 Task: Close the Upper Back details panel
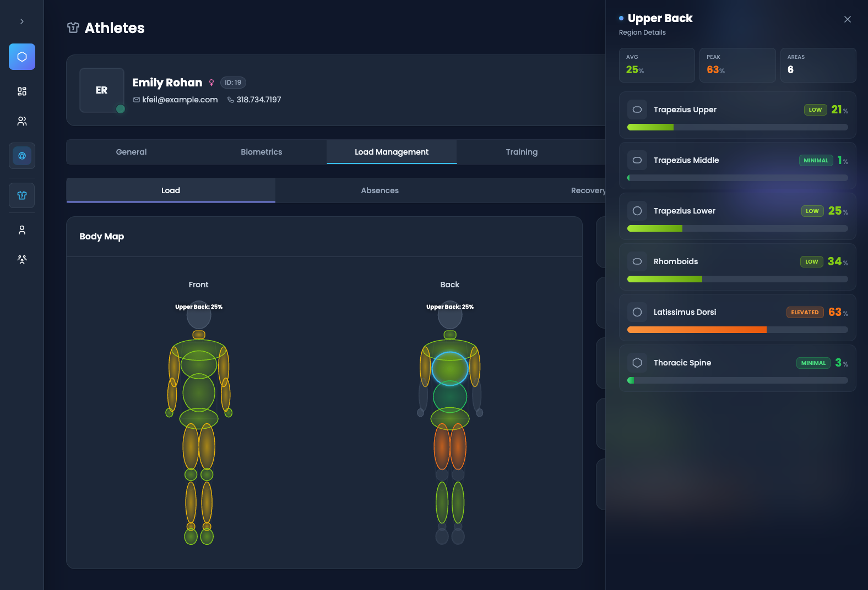pos(848,19)
